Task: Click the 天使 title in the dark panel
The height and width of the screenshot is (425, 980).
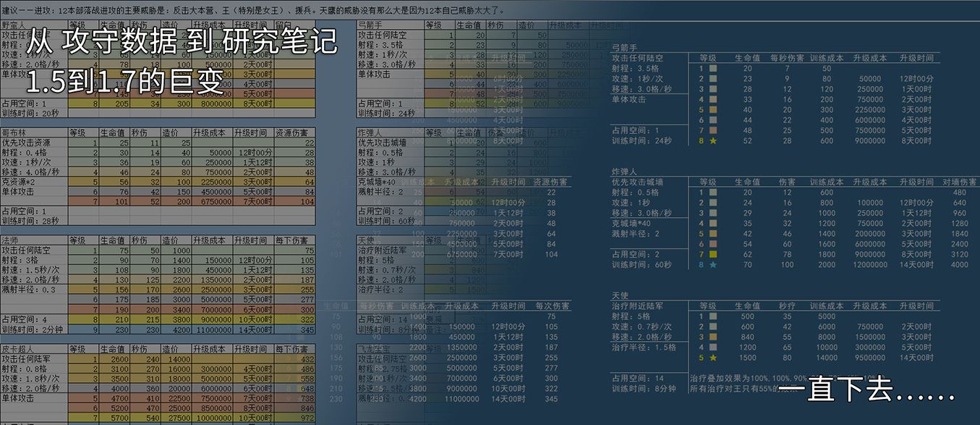Action: [621, 295]
